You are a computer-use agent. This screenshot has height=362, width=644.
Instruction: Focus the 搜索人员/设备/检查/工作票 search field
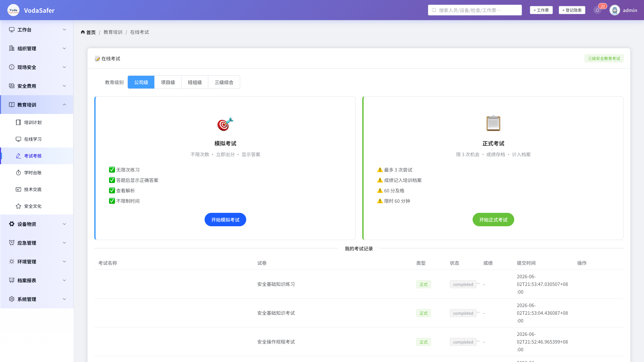pos(475,10)
